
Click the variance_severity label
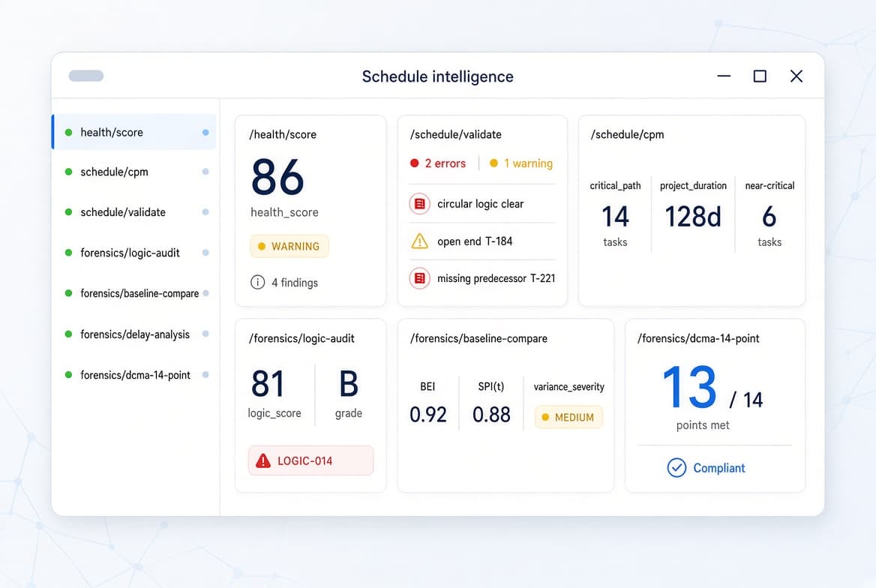(x=568, y=387)
